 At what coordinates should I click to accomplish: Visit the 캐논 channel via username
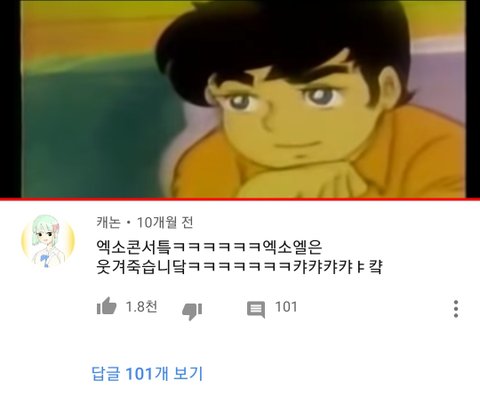pos(108,222)
